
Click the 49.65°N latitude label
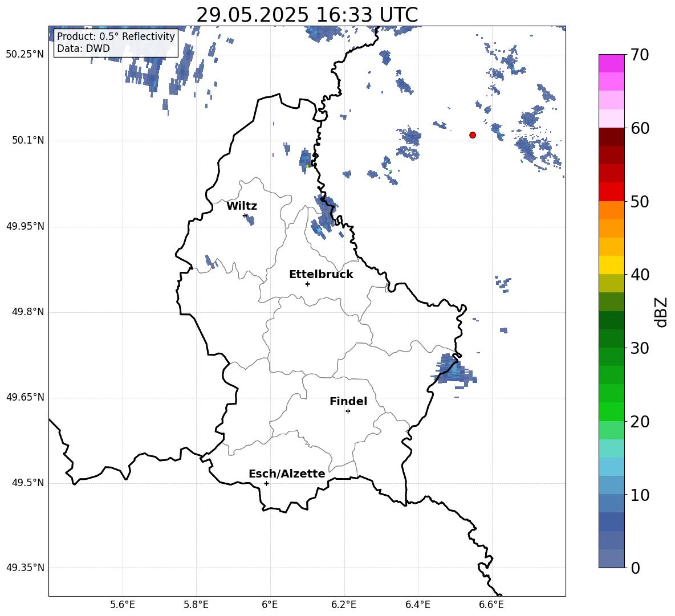pyautogui.click(x=25, y=397)
